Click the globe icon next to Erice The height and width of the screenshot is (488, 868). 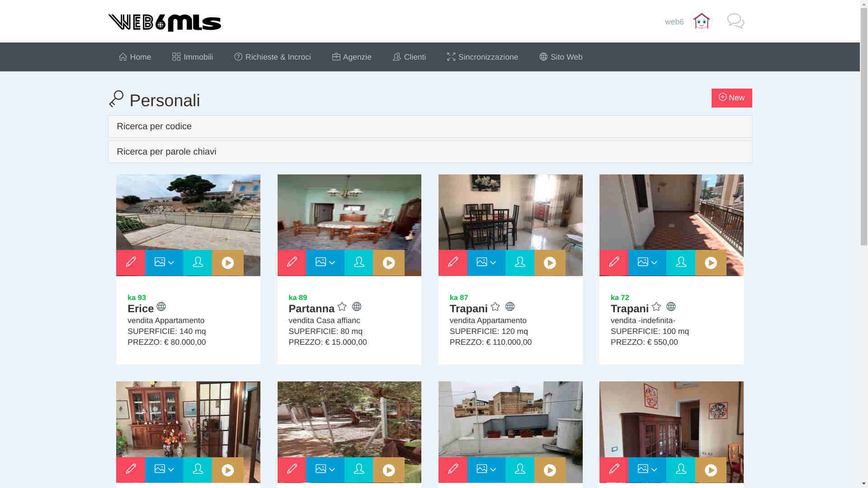tap(161, 307)
